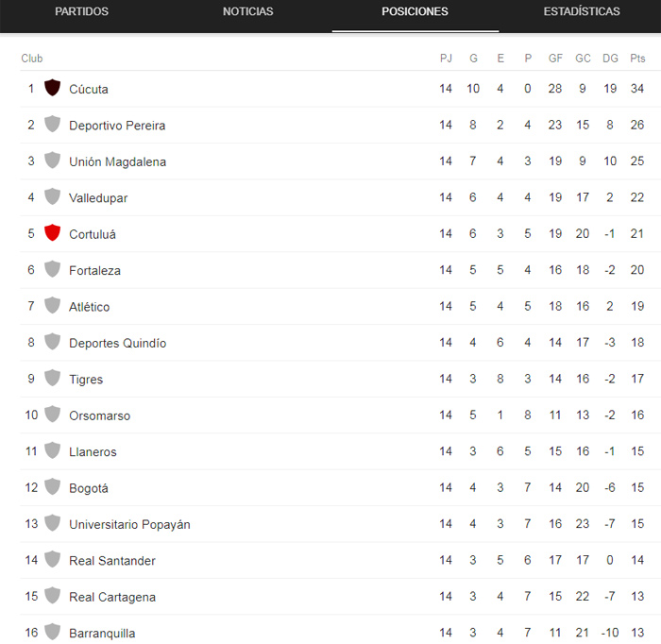Click the Unión Magdalena shield icon
661x644 pixels.
[x=53, y=161]
